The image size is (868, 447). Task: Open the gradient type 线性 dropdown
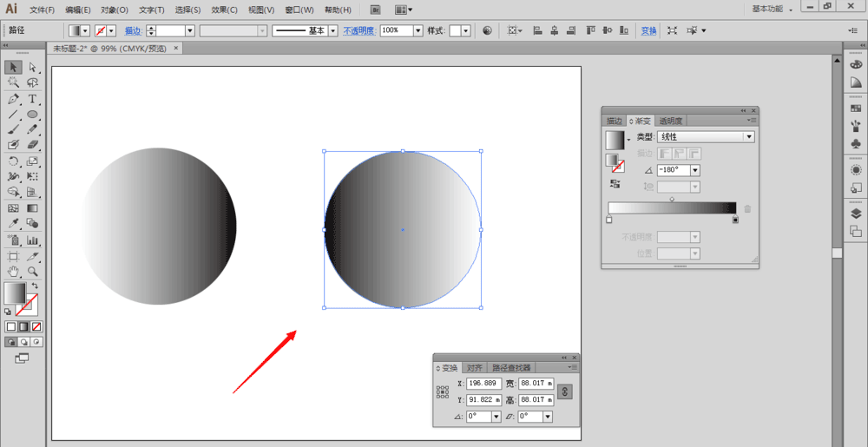pos(748,137)
